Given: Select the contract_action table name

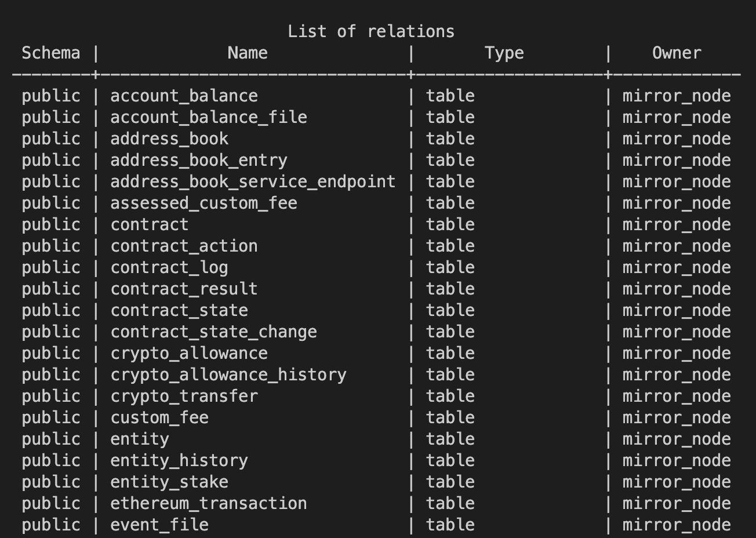Looking at the screenshot, I should (x=184, y=246).
